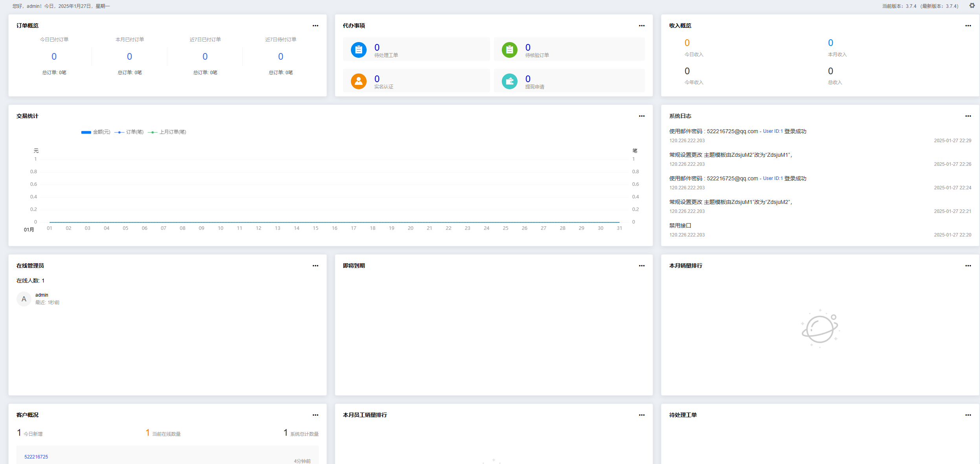Click the admin avatar letter A
Viewport: 980px width, 464px height.
click(x=24, y=299)
